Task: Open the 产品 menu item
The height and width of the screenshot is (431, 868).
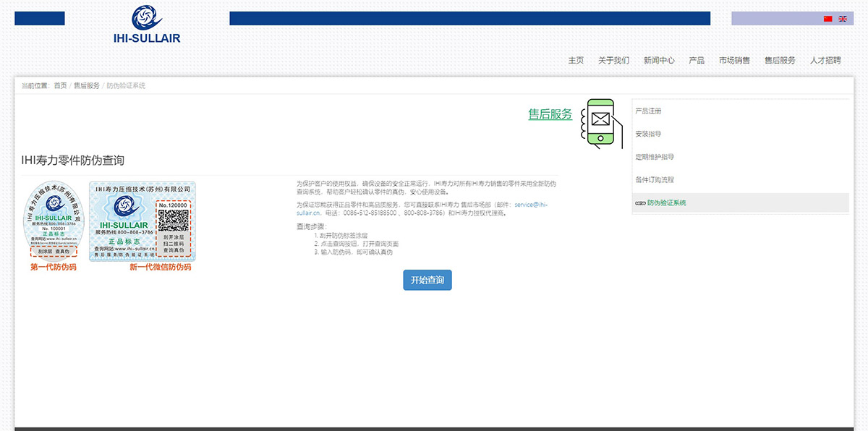Action: [x=697, y=60]
